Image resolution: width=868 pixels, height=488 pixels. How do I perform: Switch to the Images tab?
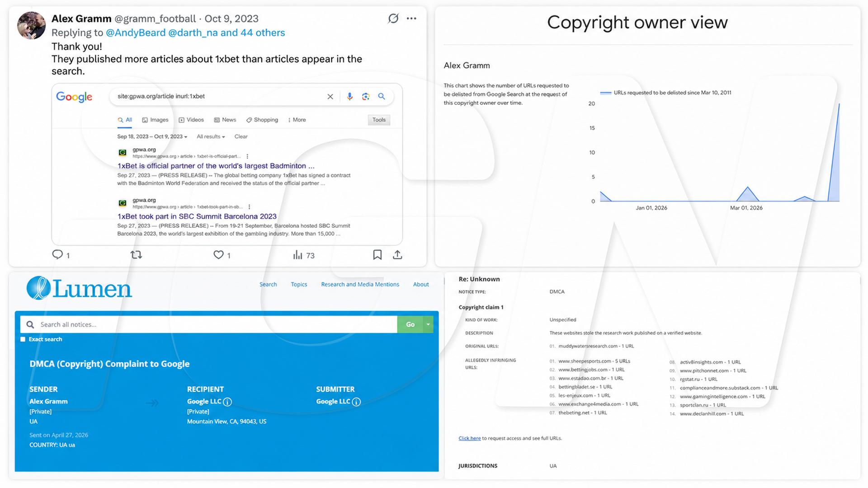[x=155, y=120]
